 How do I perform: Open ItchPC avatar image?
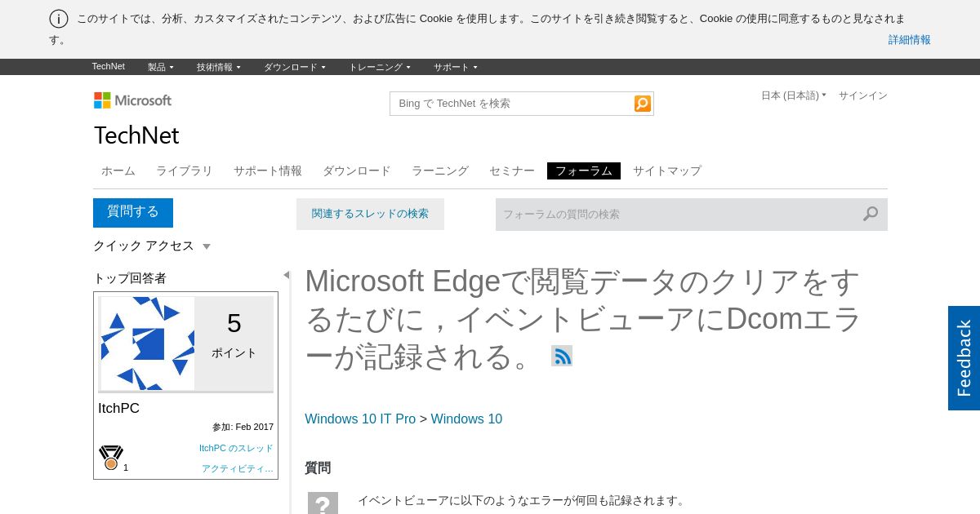click(x=148, y=343)
